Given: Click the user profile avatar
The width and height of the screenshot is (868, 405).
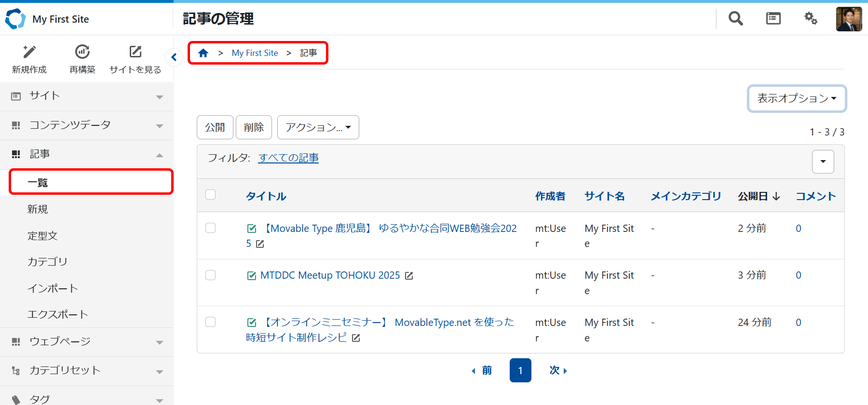Looking at the screenshot, I should coord(849,19).
